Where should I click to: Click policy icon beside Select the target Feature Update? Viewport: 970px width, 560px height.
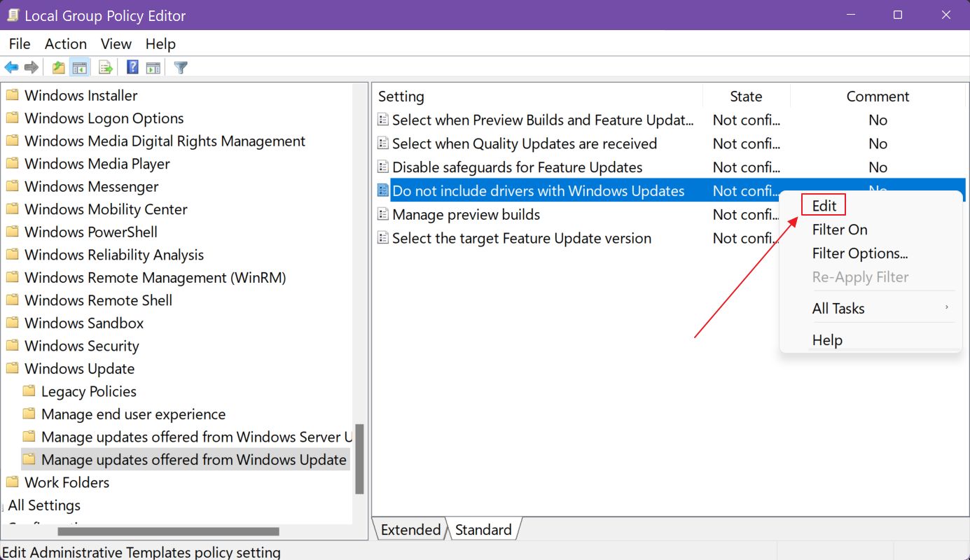383,238
